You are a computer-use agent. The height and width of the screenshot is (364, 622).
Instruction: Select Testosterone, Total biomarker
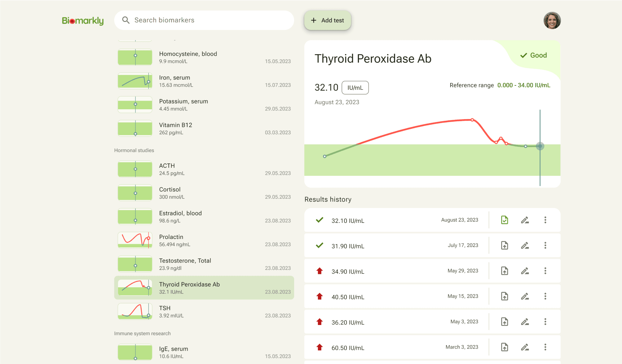pyautogui.click(x=204, y=264)
